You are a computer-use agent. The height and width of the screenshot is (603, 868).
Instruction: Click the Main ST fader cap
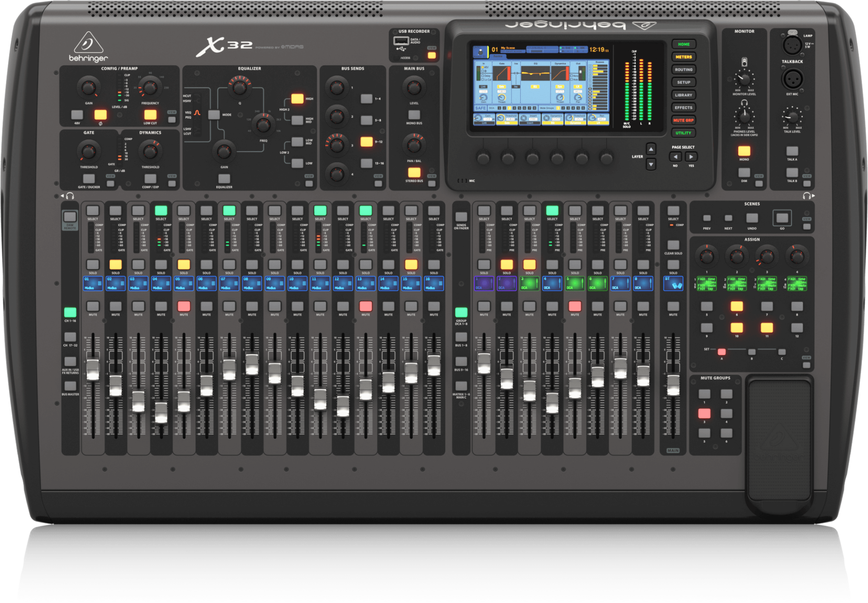coord(673,385)
